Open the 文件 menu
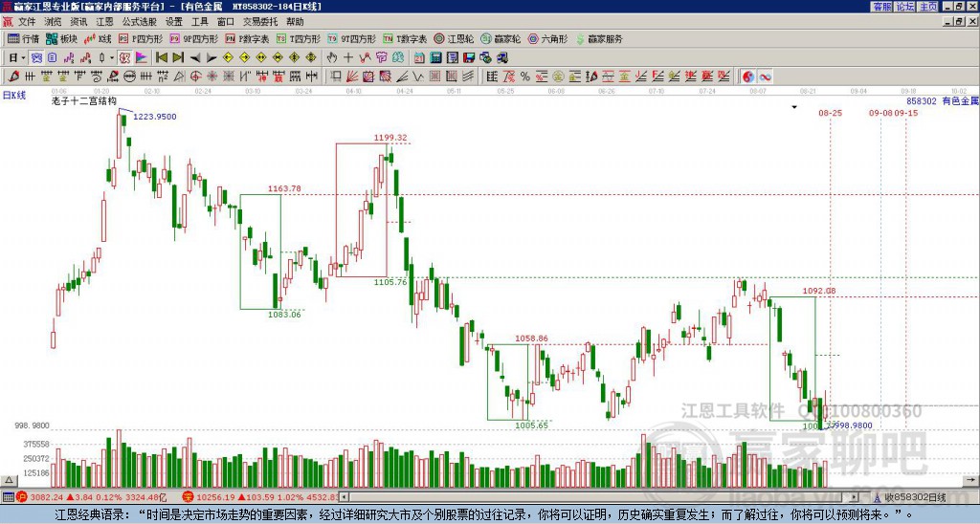This screenshot has width=980, height=524. point(27,22)
